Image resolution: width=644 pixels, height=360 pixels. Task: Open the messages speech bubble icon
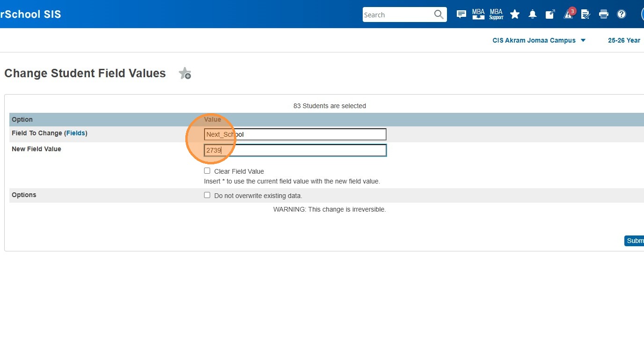click(x=461, y=15)
